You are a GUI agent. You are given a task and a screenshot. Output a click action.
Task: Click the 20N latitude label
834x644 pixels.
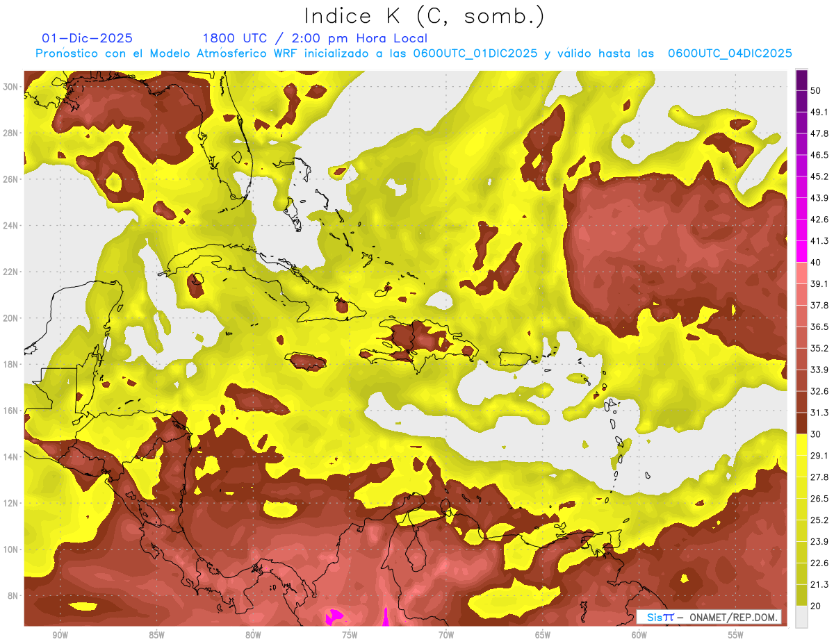[11, 318]
